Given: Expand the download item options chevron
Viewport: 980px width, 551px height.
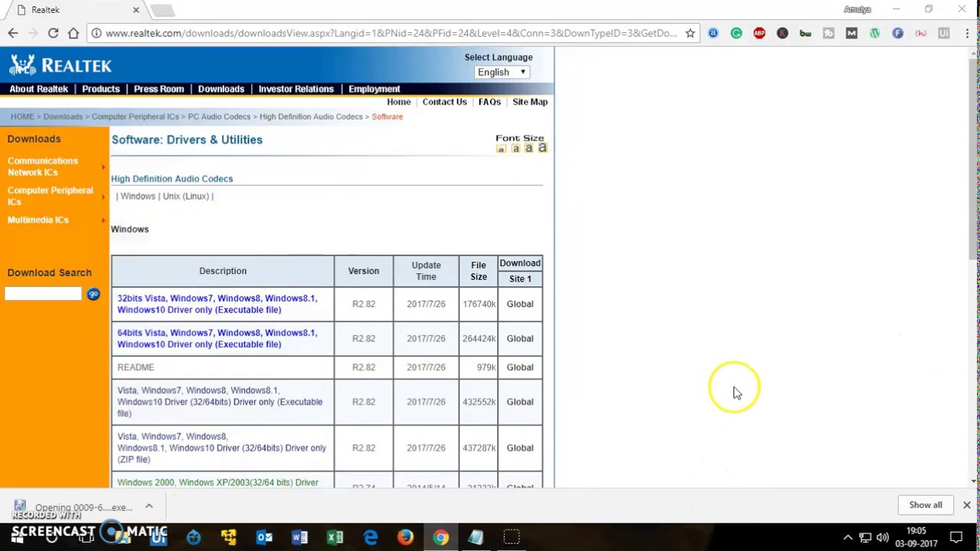Looking at the screenshot, I should (149, 506).
